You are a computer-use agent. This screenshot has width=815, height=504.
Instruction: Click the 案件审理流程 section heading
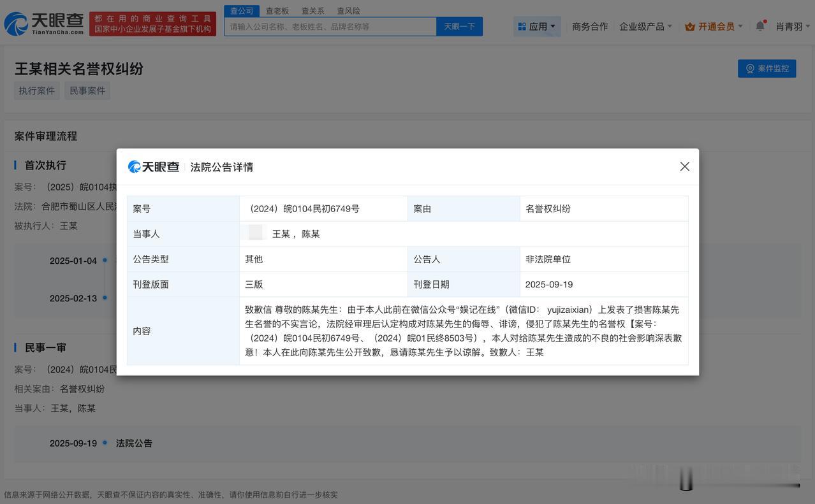pos(46,136)
